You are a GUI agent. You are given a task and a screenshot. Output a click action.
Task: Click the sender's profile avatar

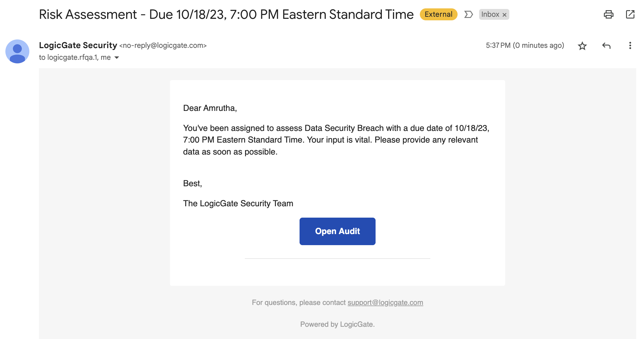point(17,51)
